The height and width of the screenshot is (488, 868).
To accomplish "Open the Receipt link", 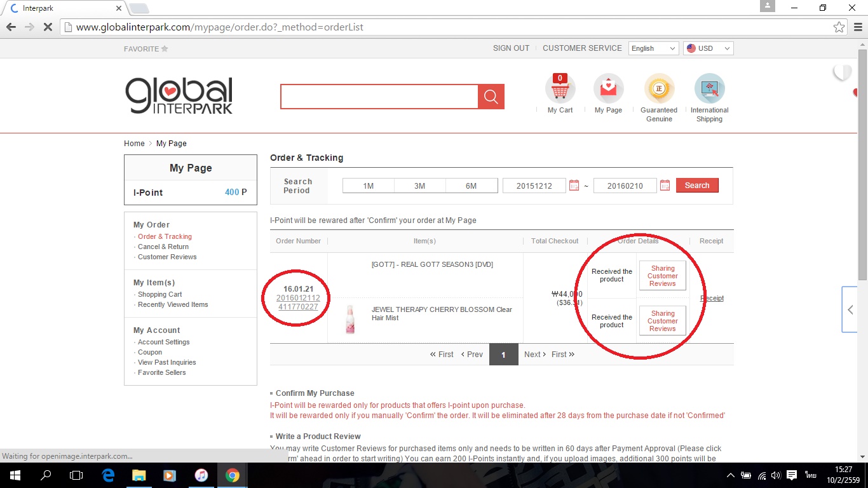I will point(712,298).
